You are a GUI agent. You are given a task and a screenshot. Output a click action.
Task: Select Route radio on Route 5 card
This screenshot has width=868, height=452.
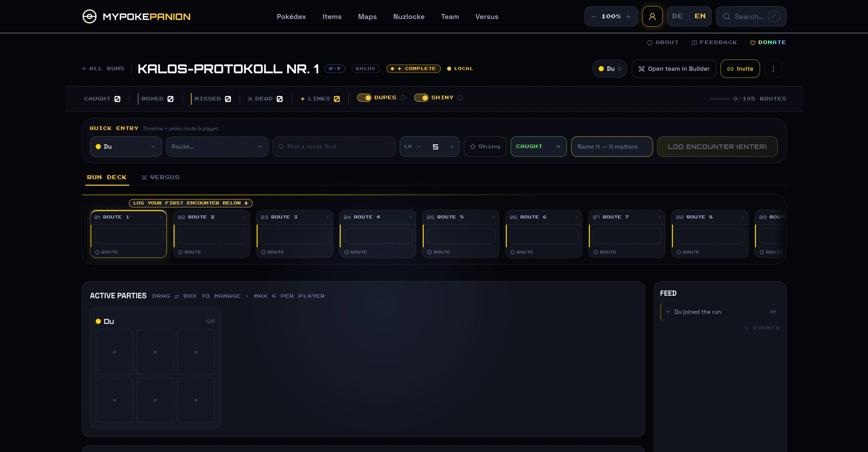click(x=430, y=252)
